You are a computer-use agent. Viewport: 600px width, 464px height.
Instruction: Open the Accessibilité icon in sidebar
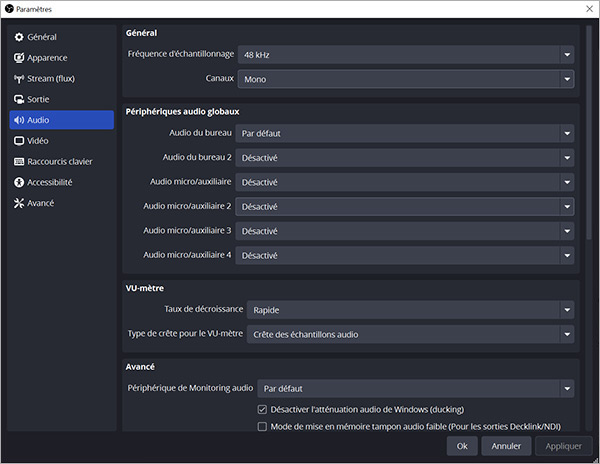(x=19, y=183)
